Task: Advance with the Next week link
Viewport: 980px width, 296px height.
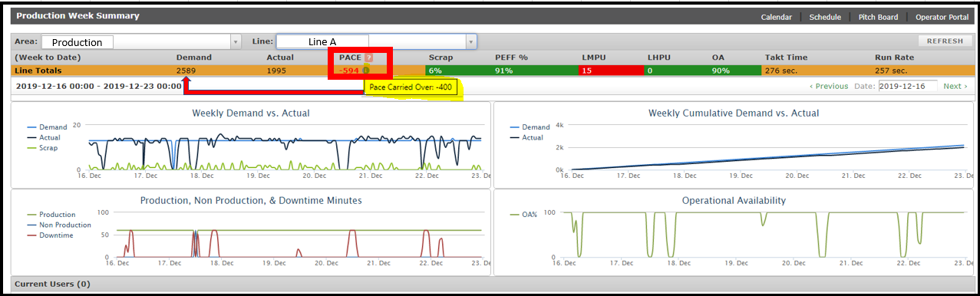Action: tap(955, 86)
